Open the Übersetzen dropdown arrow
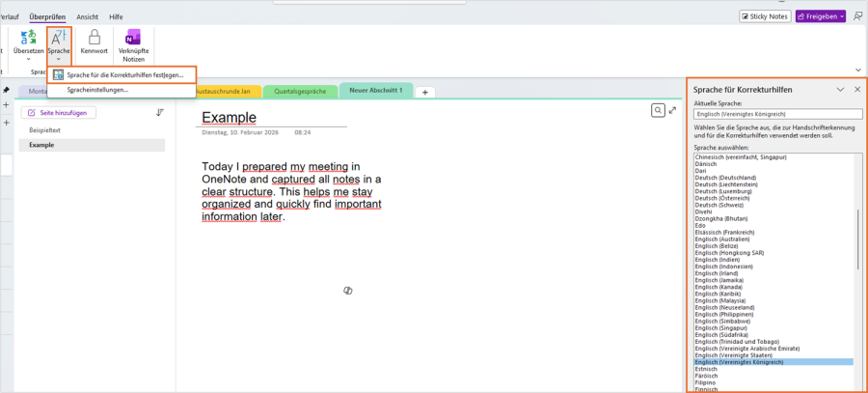Screen dimensions: 868x393 pos(28,58)
